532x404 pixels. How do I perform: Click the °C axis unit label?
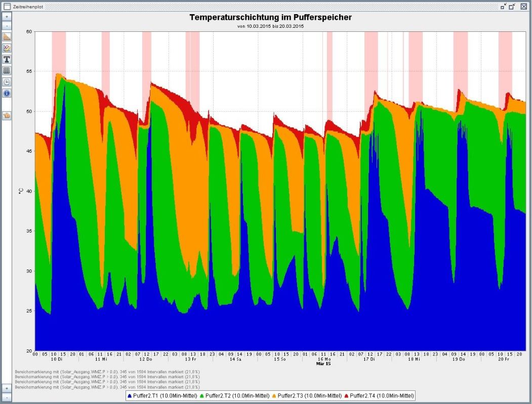pyautogui.click(x=20, y=191)
